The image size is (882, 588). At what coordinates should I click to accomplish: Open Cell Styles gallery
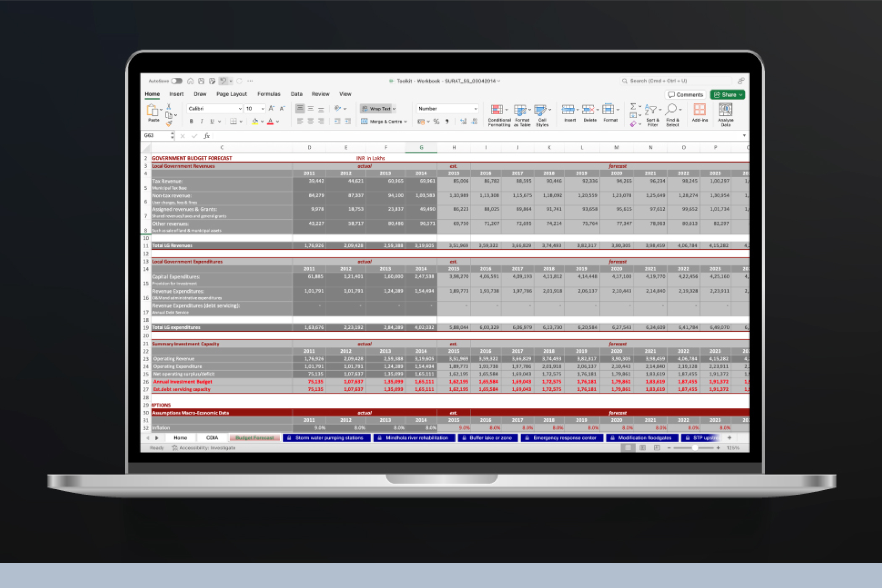542,115
